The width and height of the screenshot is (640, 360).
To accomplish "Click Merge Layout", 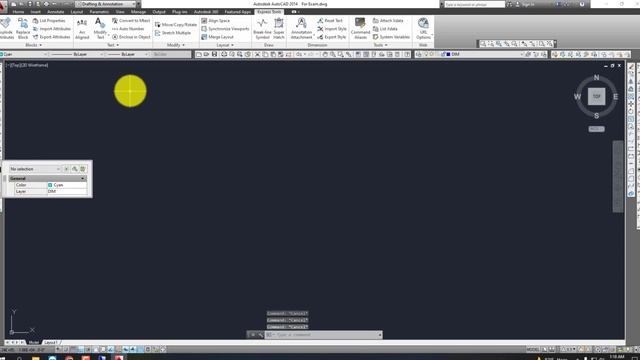I will tap(217, 37).
